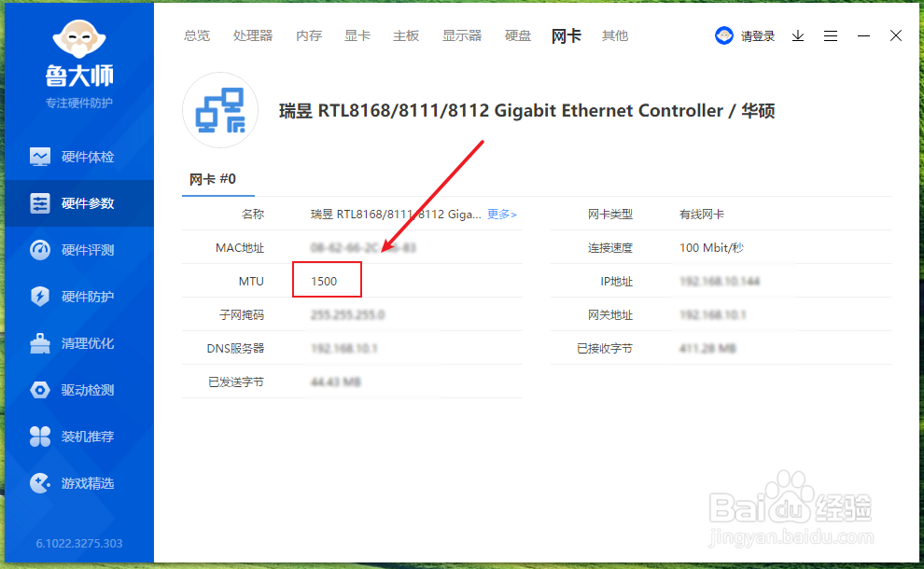Open the hamburger main menu
Image resolution: width=924 pixels, height=569 pixels.
(831, 36)
